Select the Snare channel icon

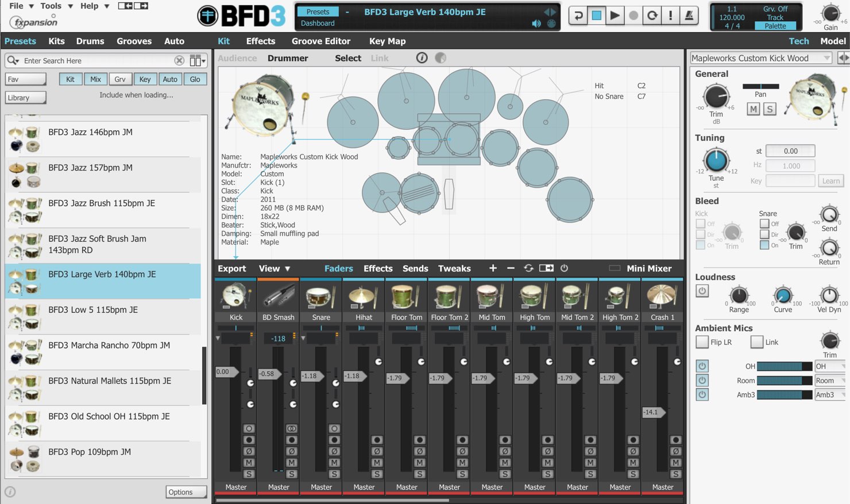321,297
